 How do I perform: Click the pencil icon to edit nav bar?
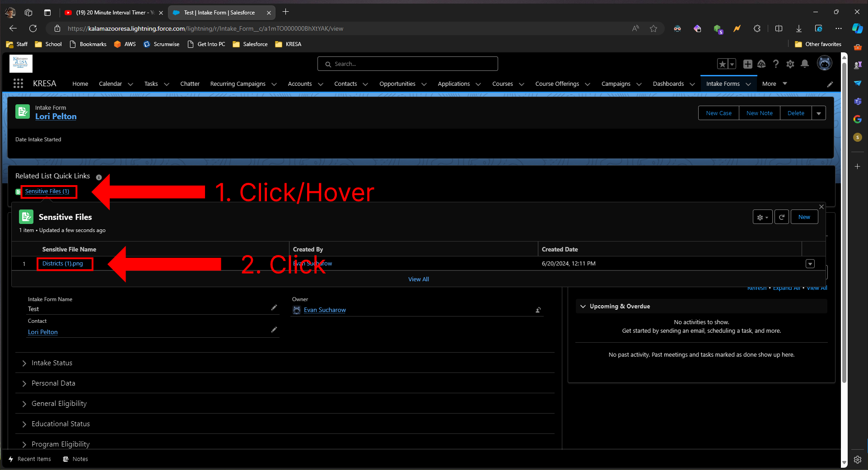click(830, 84)
